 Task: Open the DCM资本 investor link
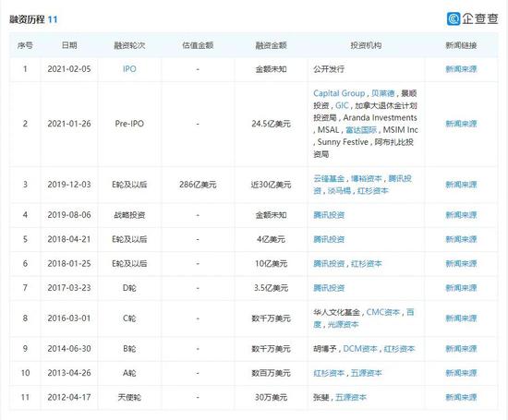(x=360, y=349)
